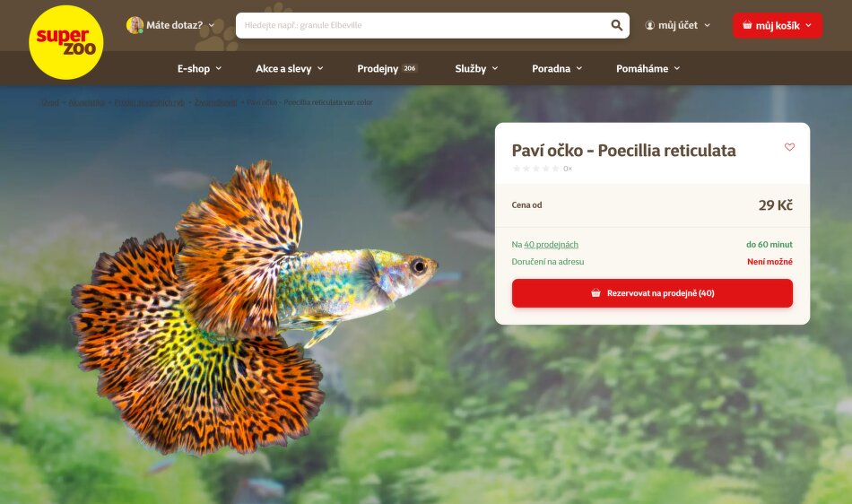Click the support avatar beside Máte dotaz
Screen dimensions: 852x504
click(x=135, y=25)
